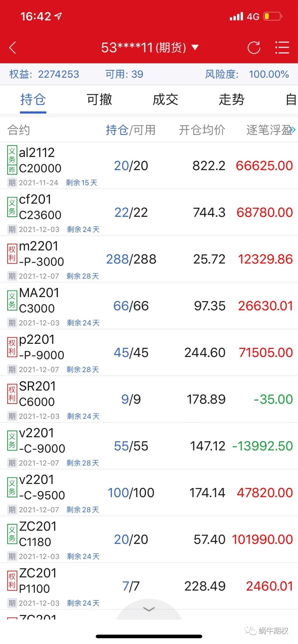Tap the back arrow icon
Screen dimensions: 298x644
[x=13, y=48]
